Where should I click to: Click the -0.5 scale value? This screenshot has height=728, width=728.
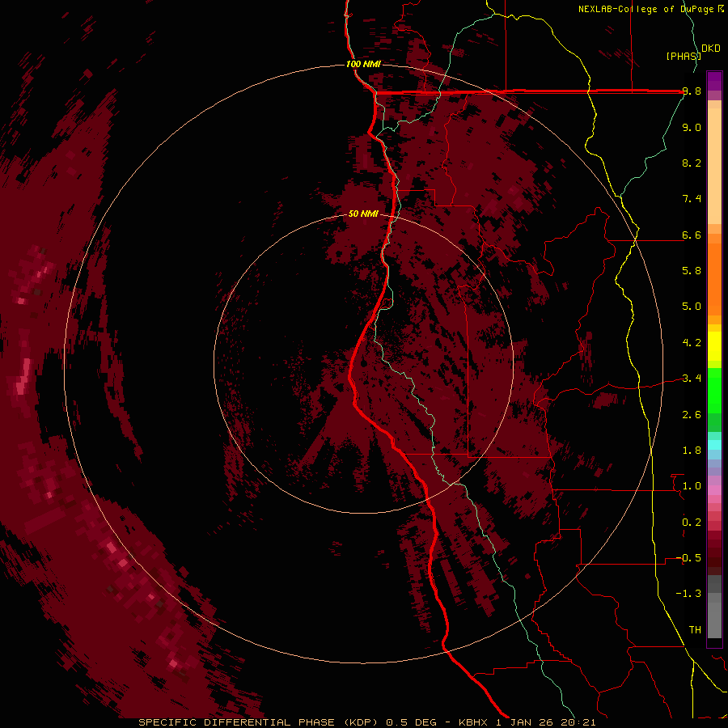(688, 557)
